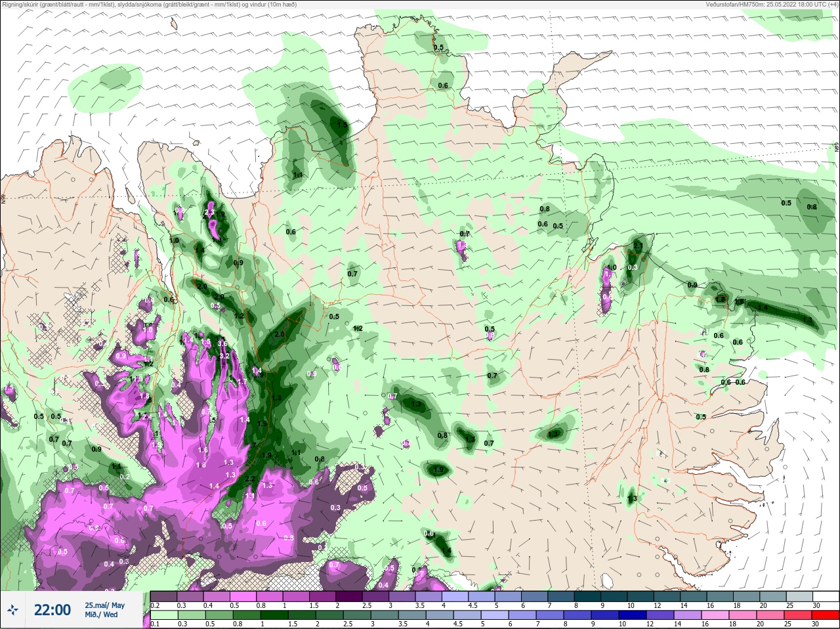Click the 22:00 forecast time display
Screen dimensions: 840x629
[52, 610]
